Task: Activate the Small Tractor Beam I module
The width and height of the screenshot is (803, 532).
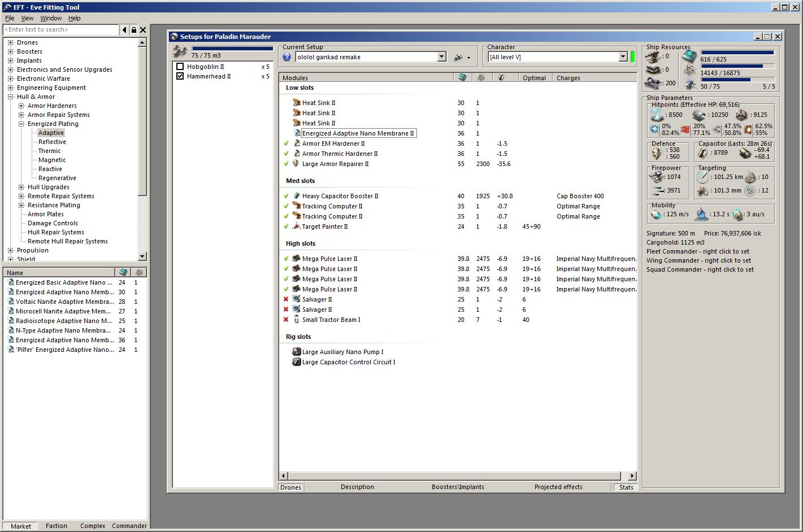Action: tap(286, 320)
